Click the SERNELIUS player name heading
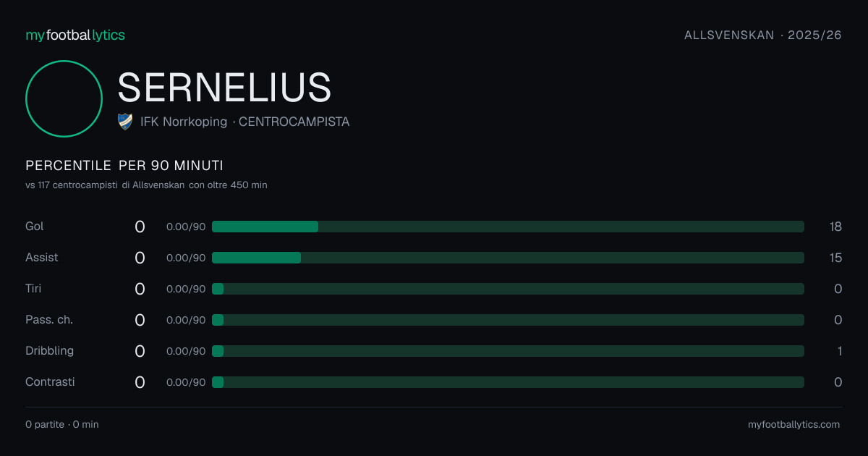 [x=224, y=88]
